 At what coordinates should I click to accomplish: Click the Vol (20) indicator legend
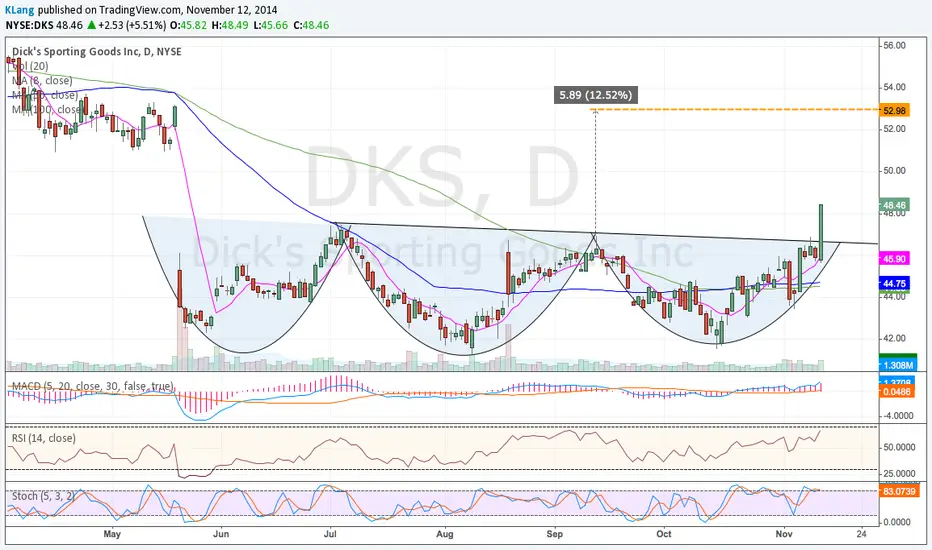(x=30, y=67)
